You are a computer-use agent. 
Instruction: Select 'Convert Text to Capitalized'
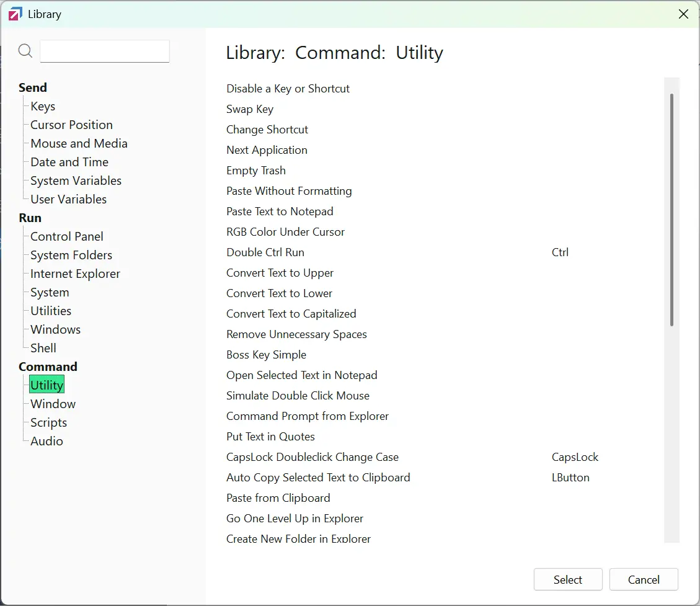click(291, 314)
